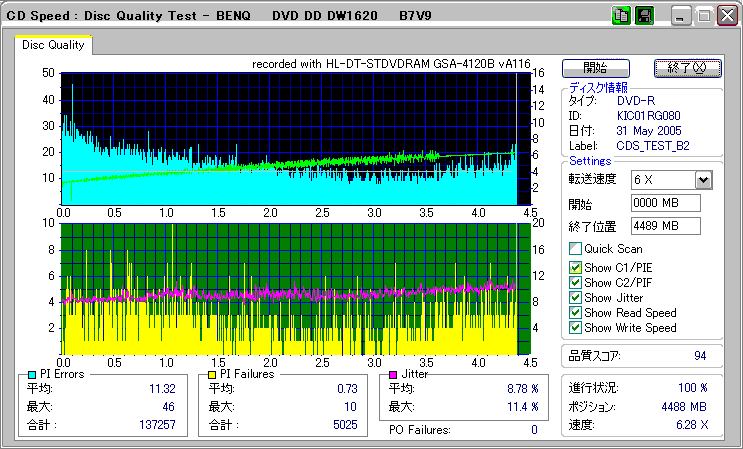Uncheck Show C1/PIE option

pos(575,267)
